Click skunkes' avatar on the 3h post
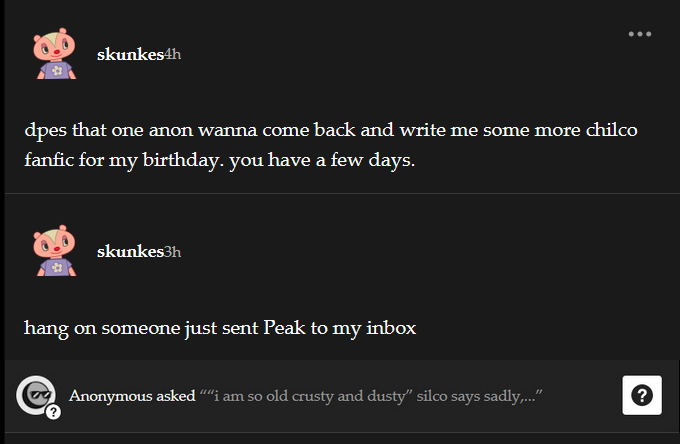 [55, 251]
